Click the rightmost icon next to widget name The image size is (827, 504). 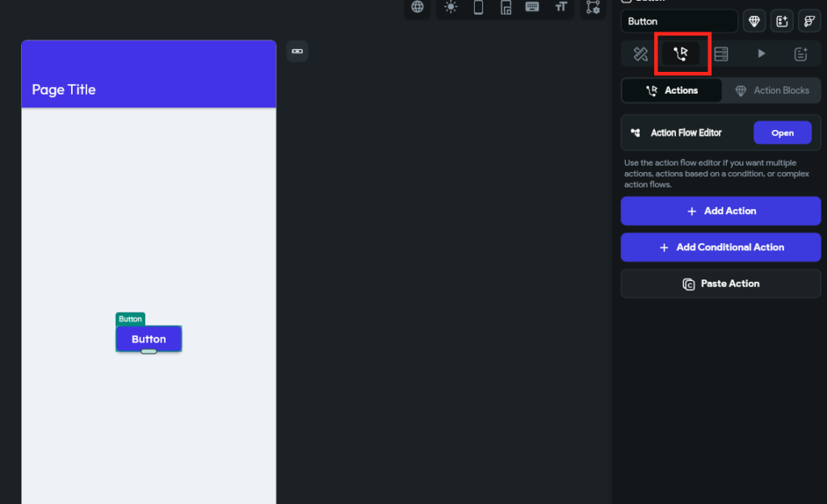pos(808,22)
